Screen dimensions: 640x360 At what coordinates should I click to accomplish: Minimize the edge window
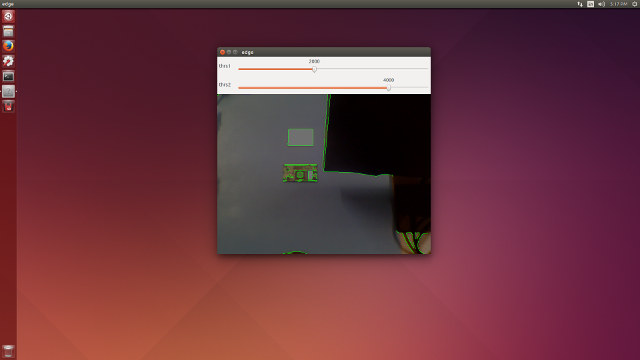[x=229, y=52]
